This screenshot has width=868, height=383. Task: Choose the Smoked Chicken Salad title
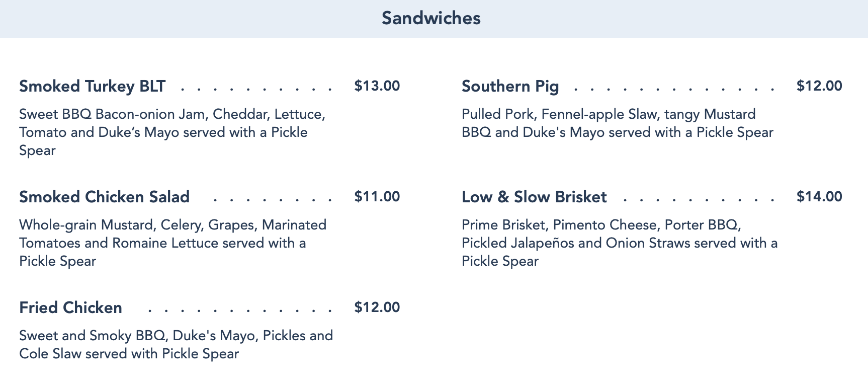104,197
